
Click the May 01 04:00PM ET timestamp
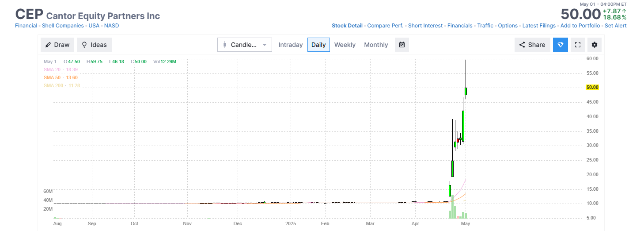603,4
